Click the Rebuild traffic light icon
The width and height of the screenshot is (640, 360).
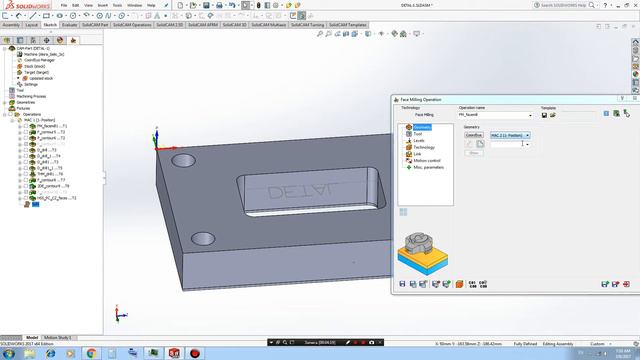coord(258,5)
